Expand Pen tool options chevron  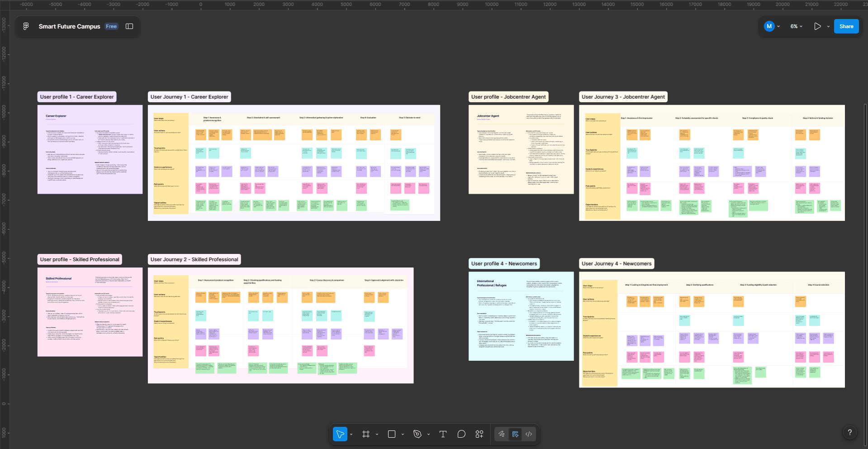428,434
